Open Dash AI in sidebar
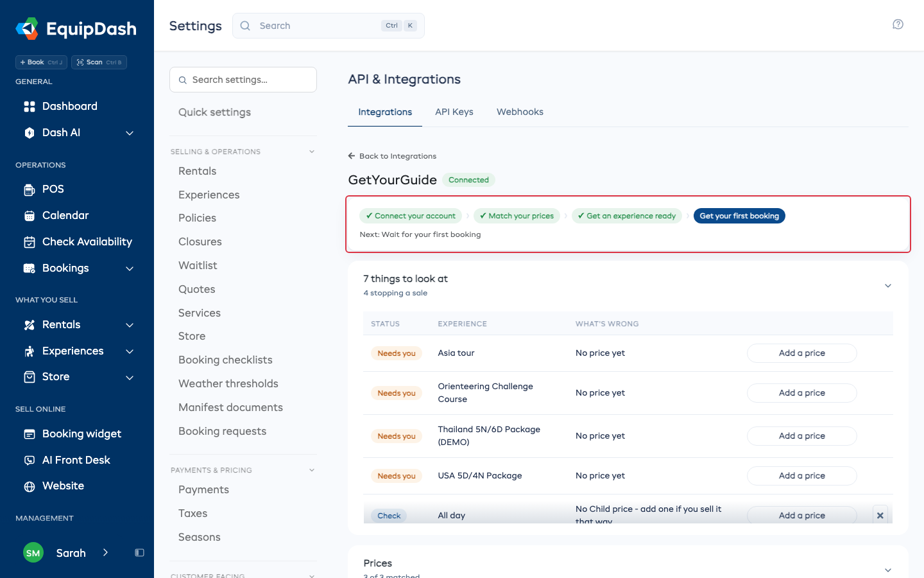Screen dimensions: 924x578 coord(61,133)
